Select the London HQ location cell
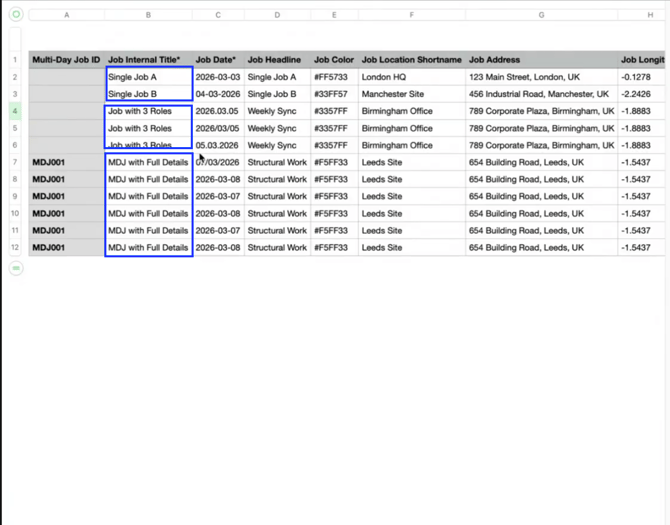The height and width of the screenshot is (525, 670). [x=411, y=77]
